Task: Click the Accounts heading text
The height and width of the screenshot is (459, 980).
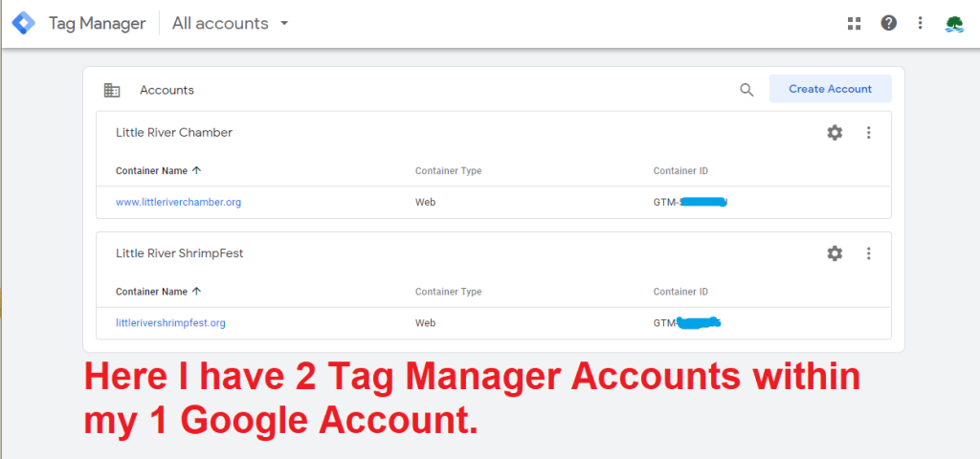Action: 167,90
